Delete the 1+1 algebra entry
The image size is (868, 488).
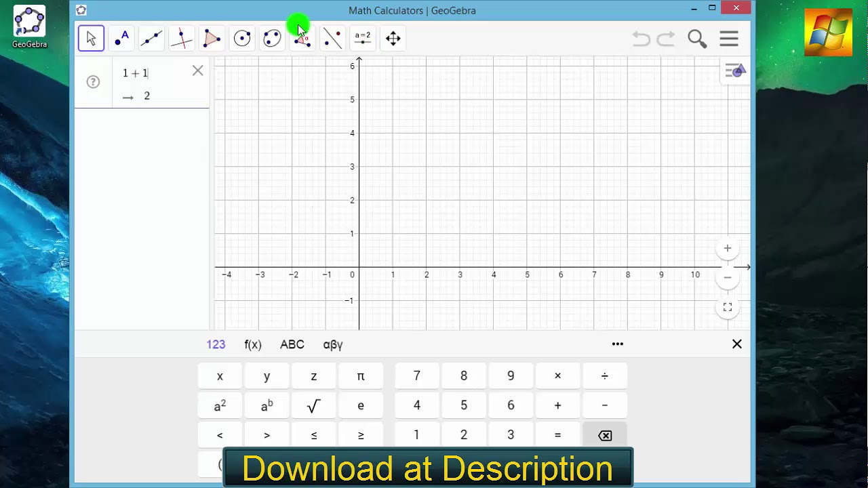pyautogui.click(x=197, y=70)
